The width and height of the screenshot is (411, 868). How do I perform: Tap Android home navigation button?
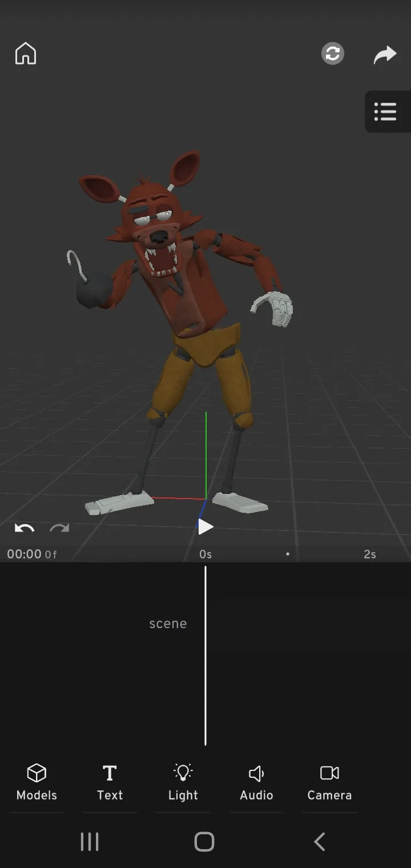tap(204, 842)
